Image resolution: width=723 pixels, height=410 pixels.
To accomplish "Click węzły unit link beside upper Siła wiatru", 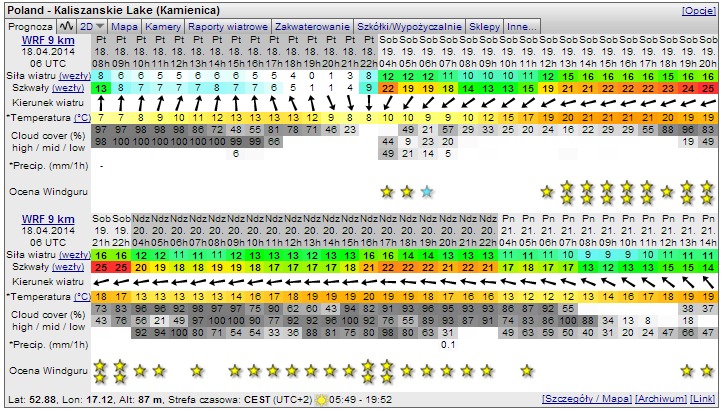I will click(x=75, y=76).
